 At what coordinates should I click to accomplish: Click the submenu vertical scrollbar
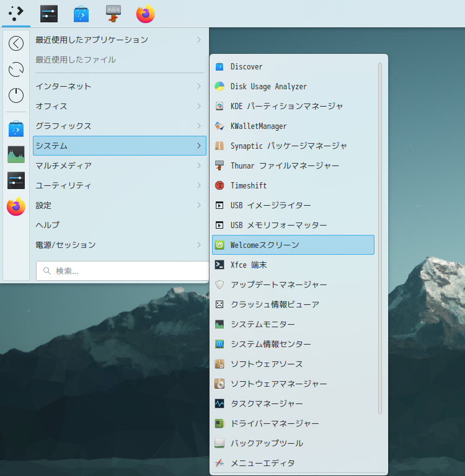[x=380, y=239]
